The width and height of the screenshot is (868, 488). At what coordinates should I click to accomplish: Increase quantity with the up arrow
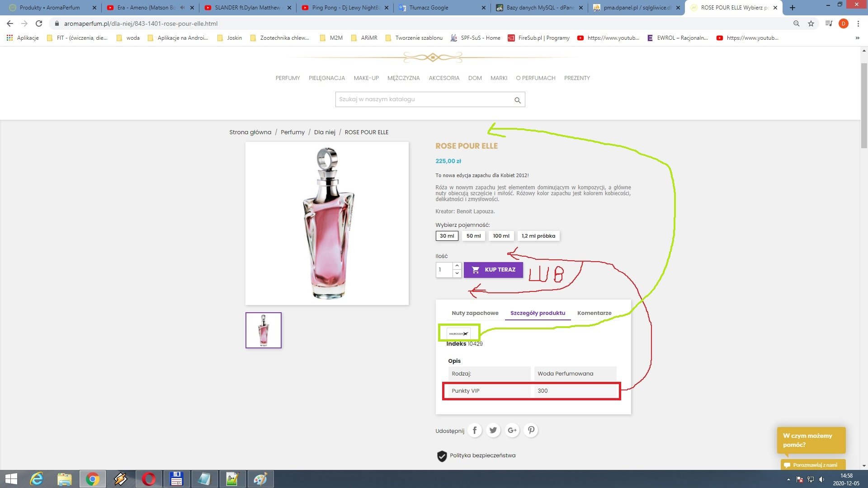[457, 266]
